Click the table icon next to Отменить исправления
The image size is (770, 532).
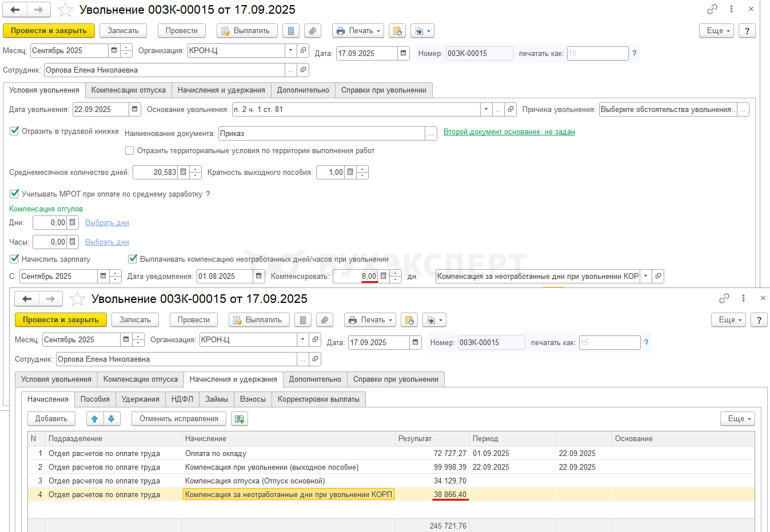(x=240, y=419)
